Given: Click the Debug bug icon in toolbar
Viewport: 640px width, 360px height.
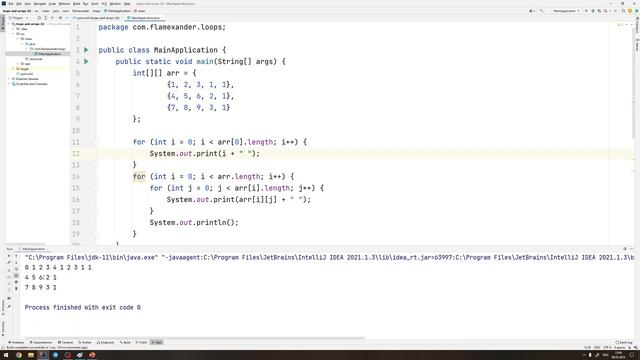Looking at the screenshot, I should 593,11.
